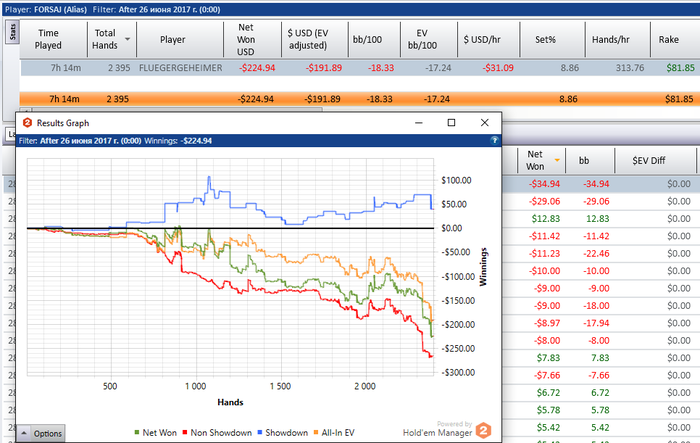
Task: Toggle the green Net Won legend entry
Action: [x=155, y=433]
